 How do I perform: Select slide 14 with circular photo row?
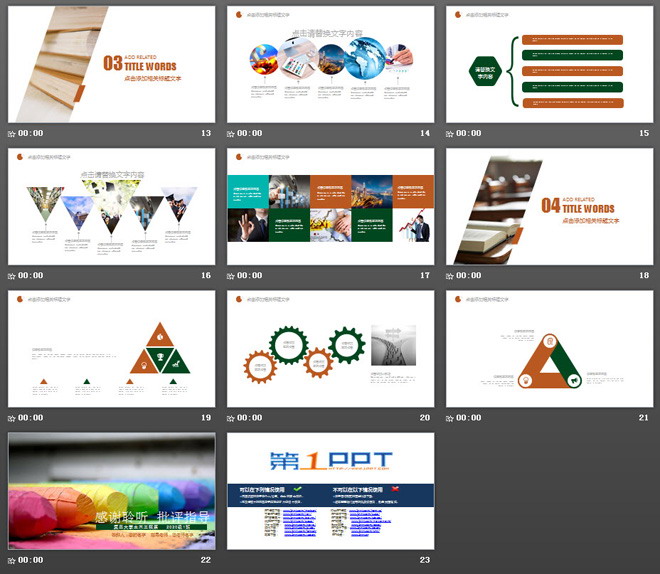coord(330,64)
